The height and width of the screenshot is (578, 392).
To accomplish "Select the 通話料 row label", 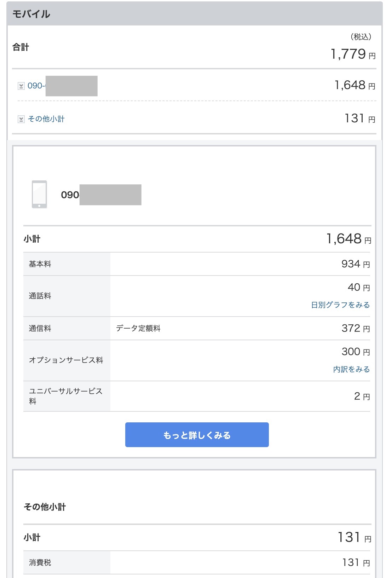I will (40, 296).
